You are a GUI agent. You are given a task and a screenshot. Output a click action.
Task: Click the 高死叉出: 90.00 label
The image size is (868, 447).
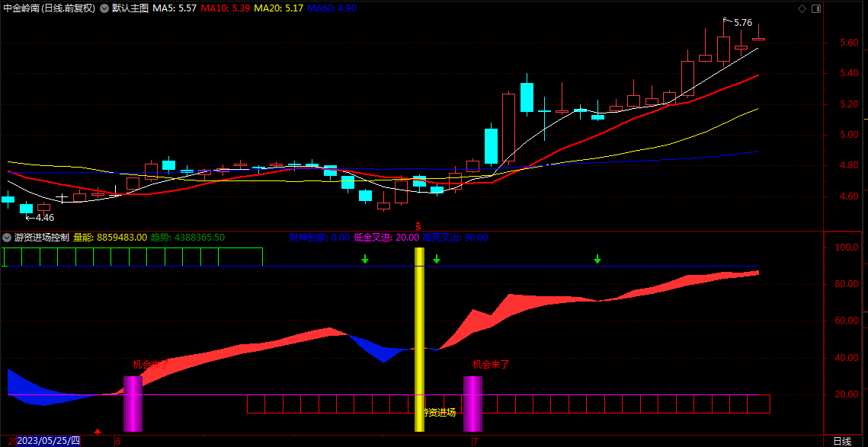click(455, 238)
